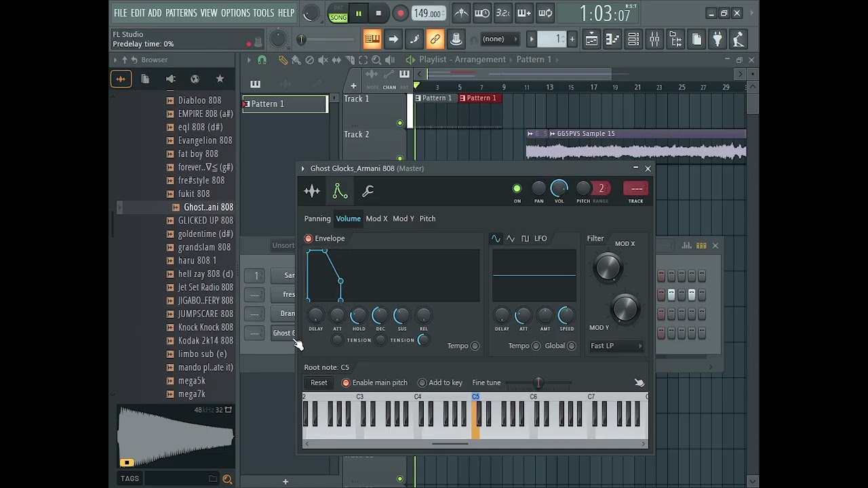Select the Mute tool in Playlist
This screenshot has width=868, height=488.
(x=323, y=60)
